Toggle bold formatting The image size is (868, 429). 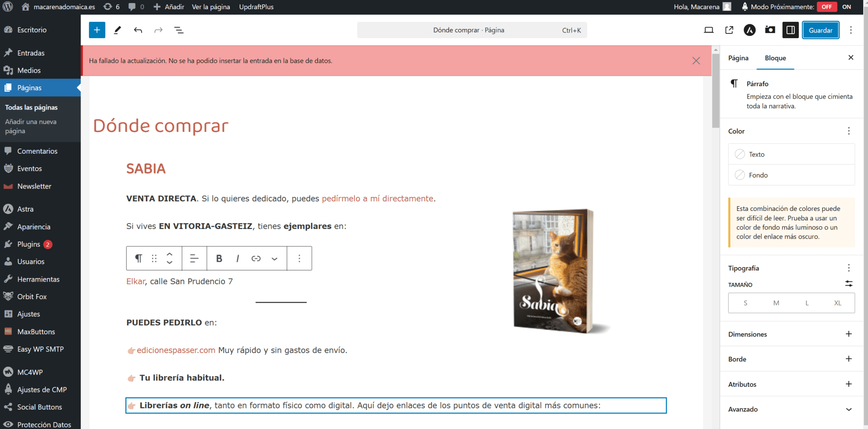(x=219, y=259)
